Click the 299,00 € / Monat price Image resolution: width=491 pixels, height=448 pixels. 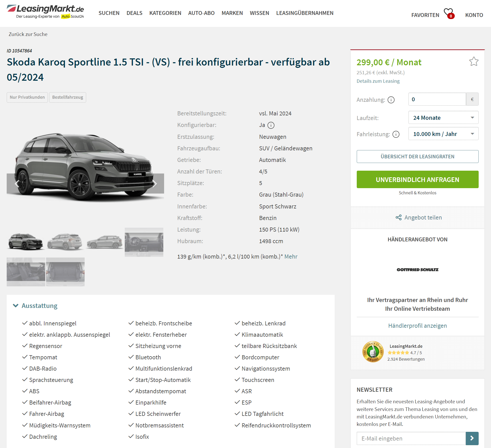tap(389, 62)
